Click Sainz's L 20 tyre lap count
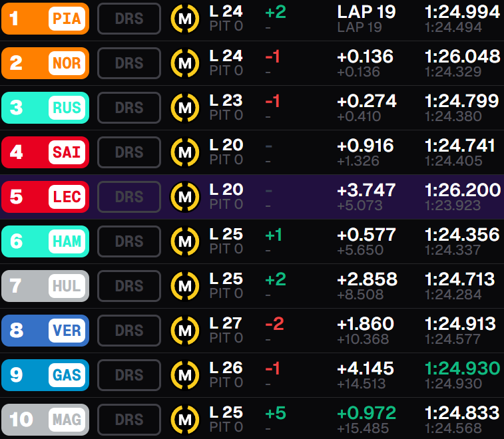This screenshot has width=504, height=439. [x=226, y=145]
